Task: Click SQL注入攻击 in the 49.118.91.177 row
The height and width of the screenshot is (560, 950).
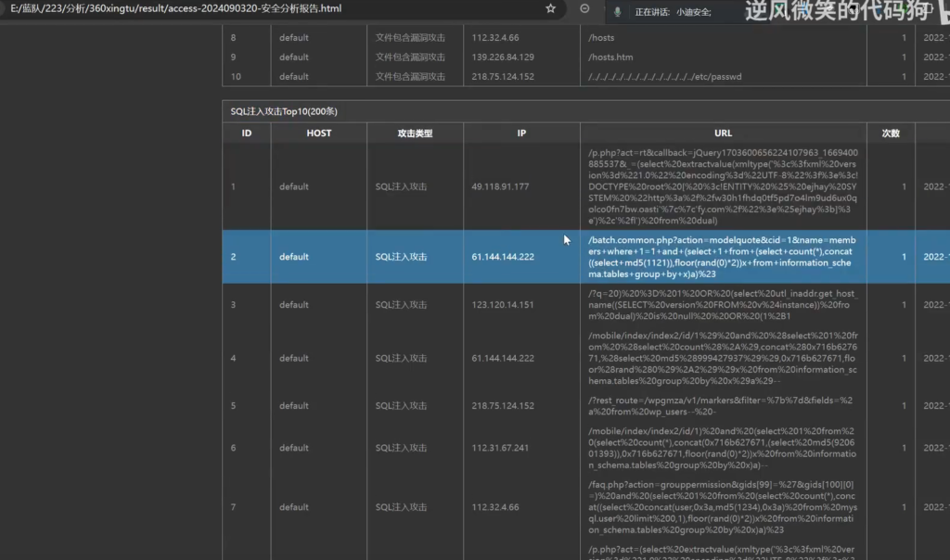Action: [x=401, y=186]
